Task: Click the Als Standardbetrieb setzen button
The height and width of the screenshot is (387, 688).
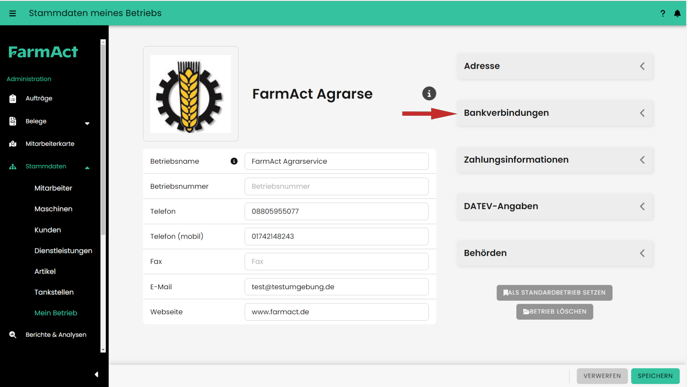Action: click(x=554, y=293)
